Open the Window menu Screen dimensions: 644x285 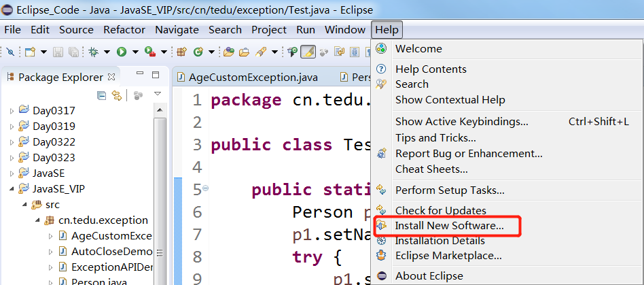[345, 30]
